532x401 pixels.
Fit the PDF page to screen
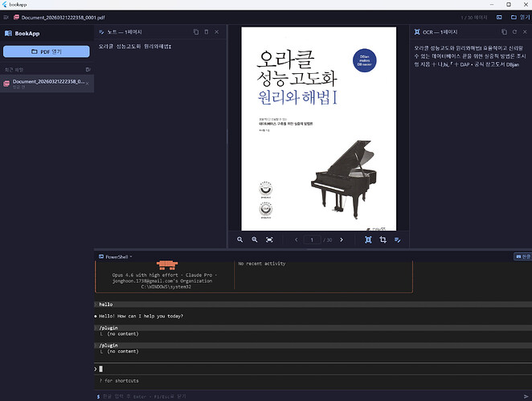click(269, 239)
